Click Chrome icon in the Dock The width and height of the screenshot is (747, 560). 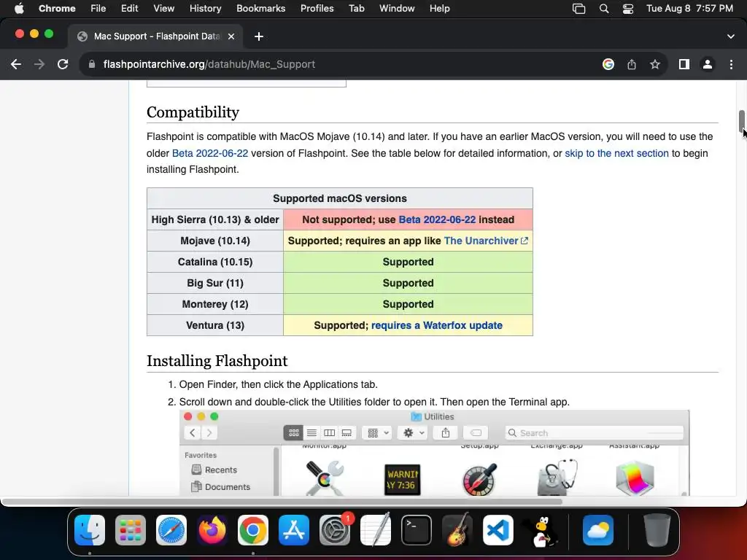click(253, 530)
